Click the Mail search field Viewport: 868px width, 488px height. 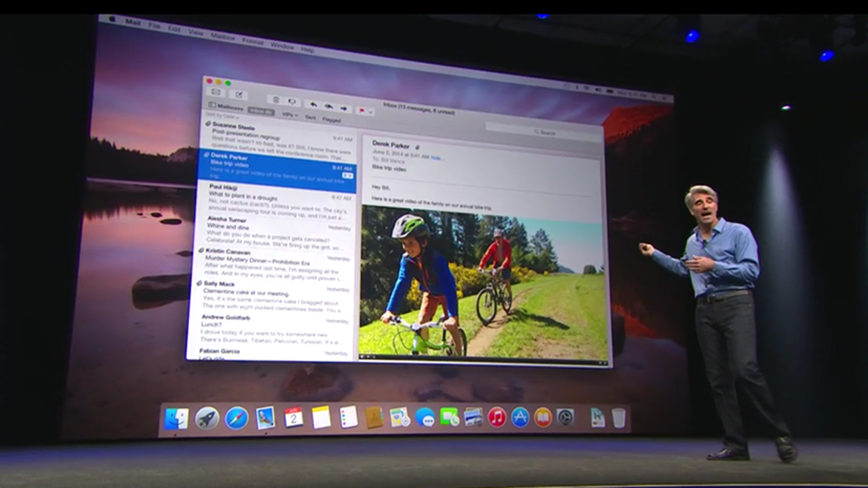point(542,132)
